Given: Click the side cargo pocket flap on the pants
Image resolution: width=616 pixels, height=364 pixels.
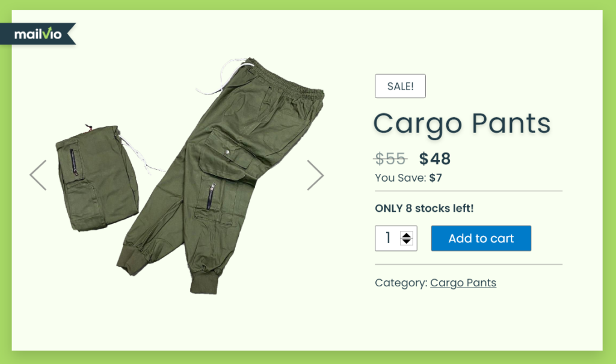Looking at the screenshot, I should tap(227, 150).
